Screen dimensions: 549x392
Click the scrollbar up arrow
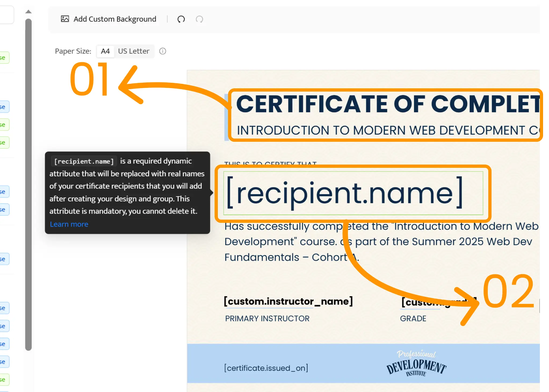28,12
